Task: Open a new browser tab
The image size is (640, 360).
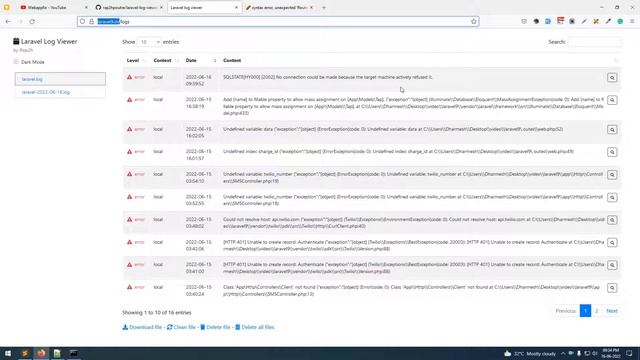Action: point(324,7)
